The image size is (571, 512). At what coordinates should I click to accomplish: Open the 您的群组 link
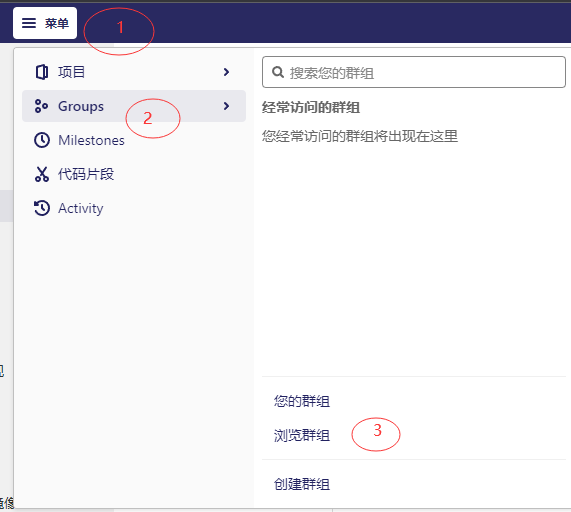click(302, 401)
